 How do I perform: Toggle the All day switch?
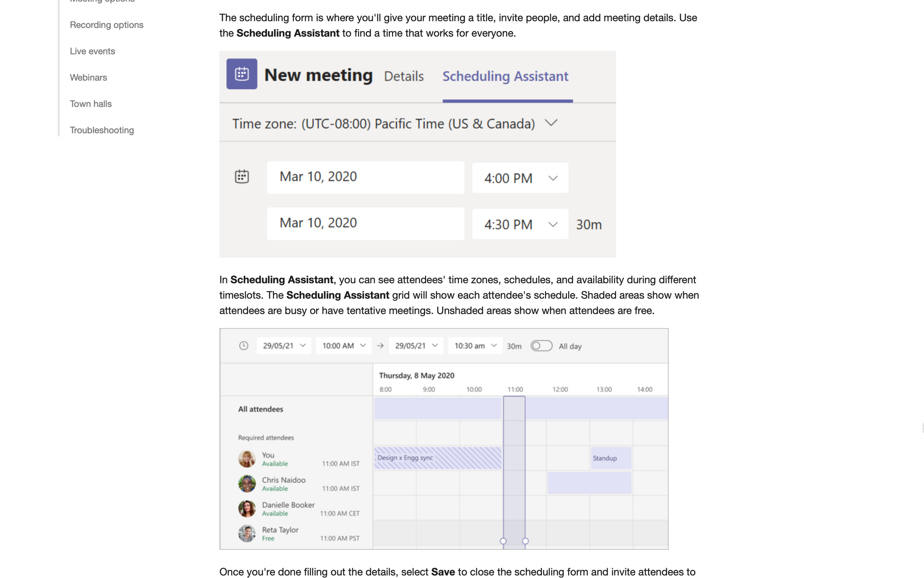(x=541, y=345)
